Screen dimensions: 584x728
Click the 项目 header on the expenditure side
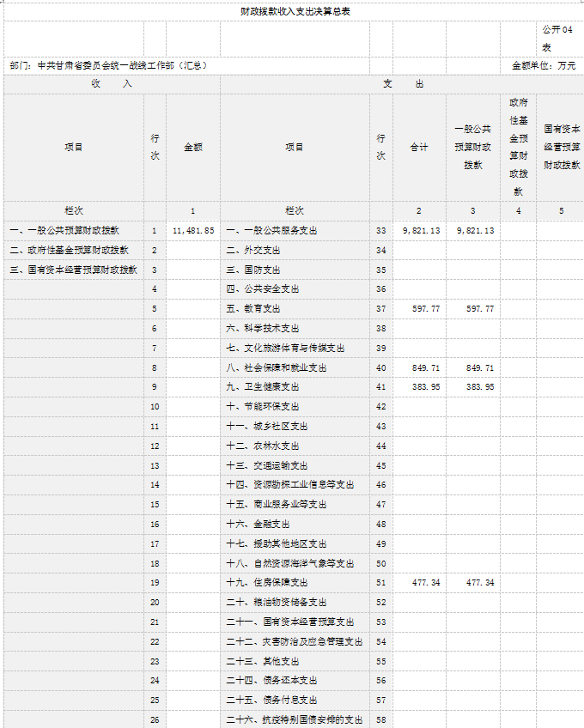pyautogui.click(x=294, y=147)
